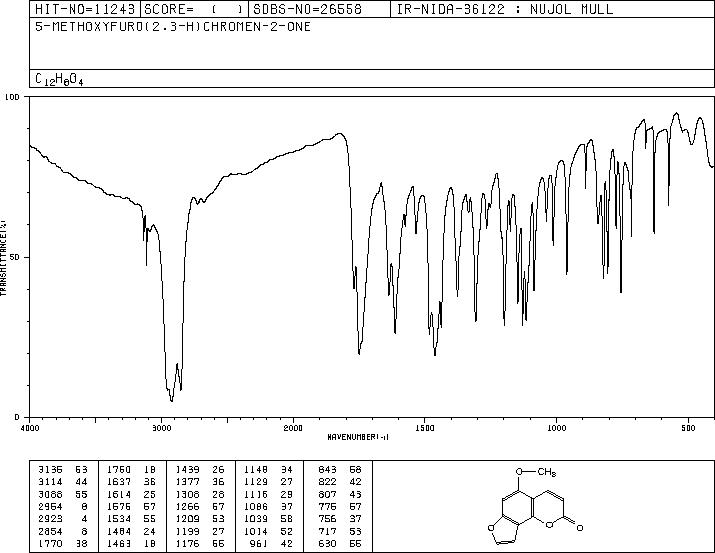The height and width of the screenshot is (553, 715).
Task: Click the 1500 label on the wavenumber axis
Action: (x=425, y=428)
